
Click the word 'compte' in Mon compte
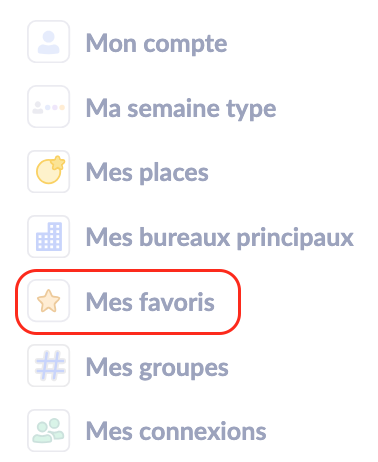[185, 45]
